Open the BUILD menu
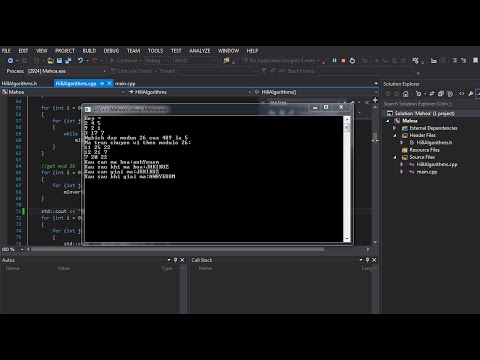 (x=89, y=51)
